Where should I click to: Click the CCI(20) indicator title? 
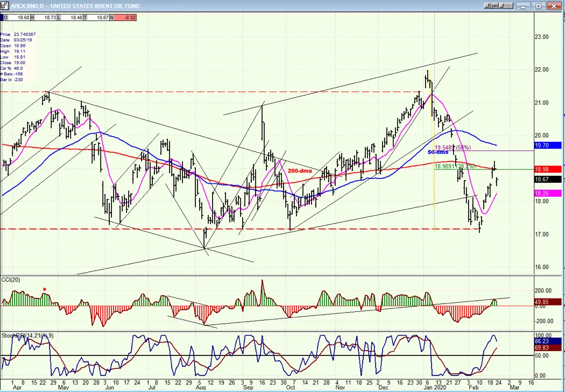11,280
